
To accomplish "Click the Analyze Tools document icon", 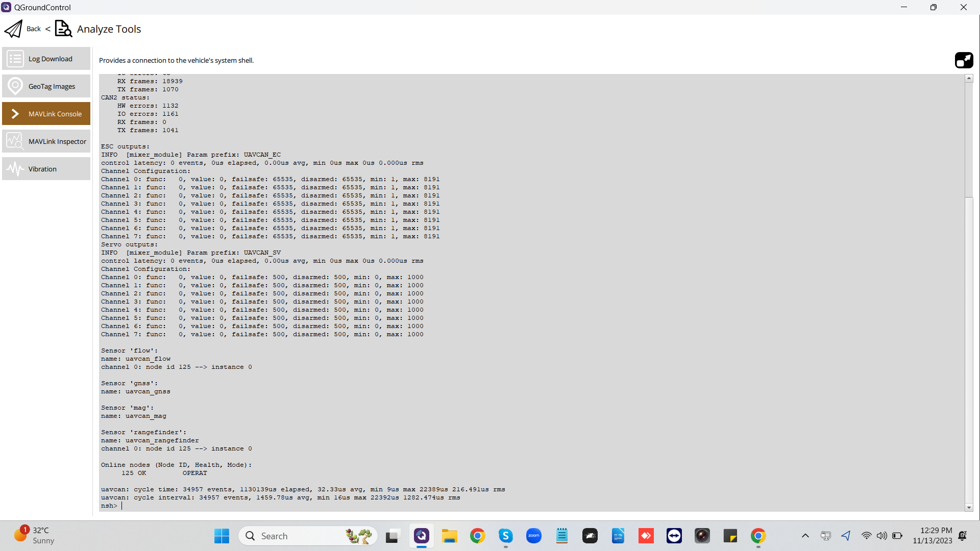I will (x=63, y=29).
